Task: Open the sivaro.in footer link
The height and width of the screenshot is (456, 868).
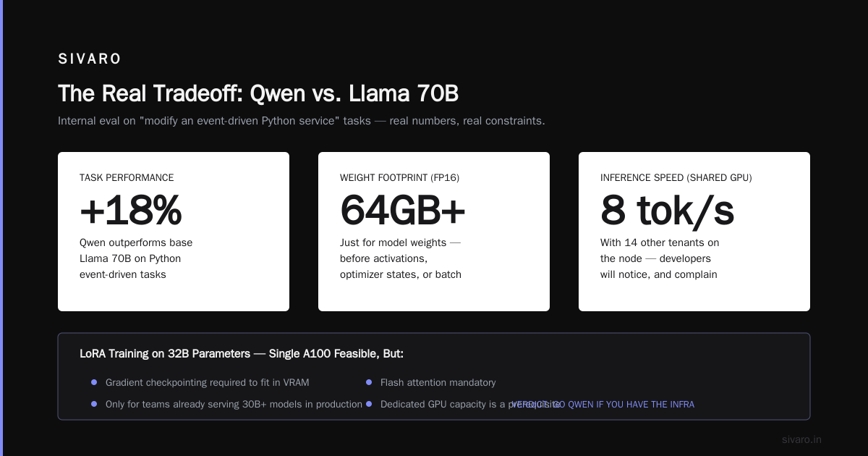Action: (x=801, y=439)
